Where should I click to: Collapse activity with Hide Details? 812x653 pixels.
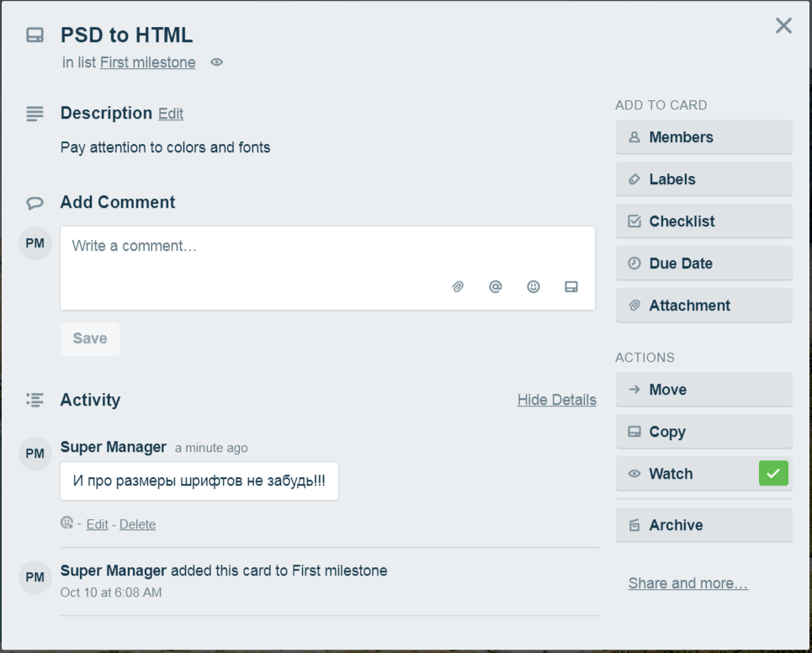coord(556,400)
